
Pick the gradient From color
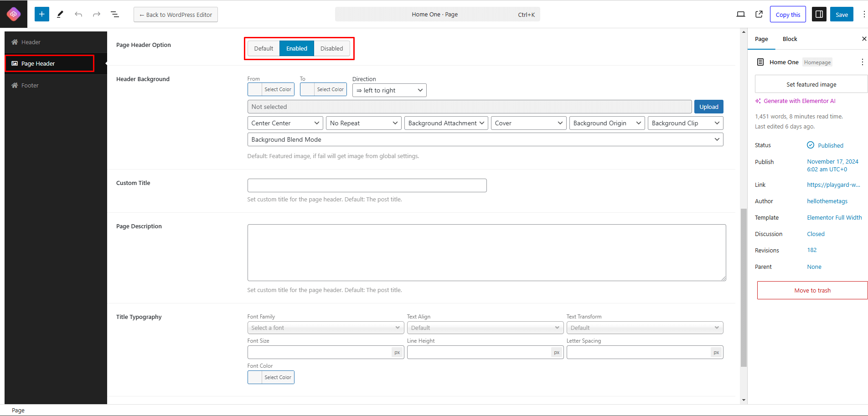pos(271,89)
